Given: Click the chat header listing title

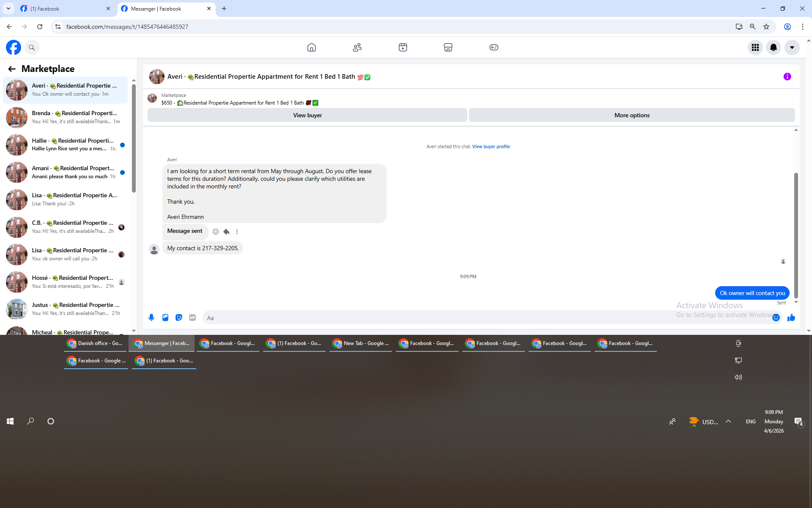Looking at the screenshot, I should (x=269, y=77).
